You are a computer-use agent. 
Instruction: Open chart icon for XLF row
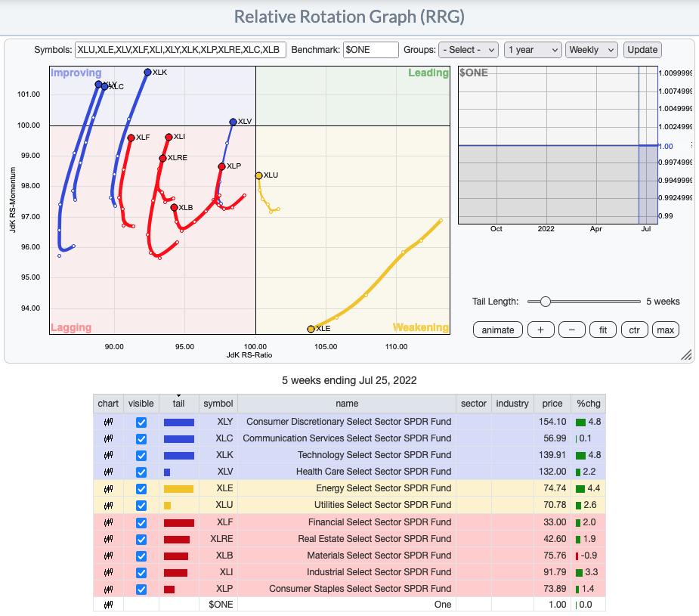pos(108,522)
